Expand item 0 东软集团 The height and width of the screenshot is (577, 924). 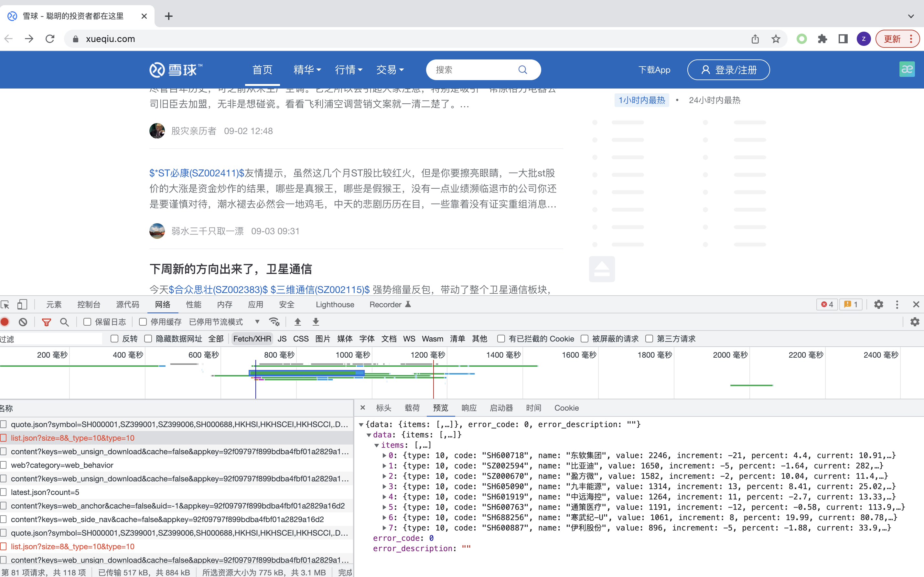tap(384, 456)
